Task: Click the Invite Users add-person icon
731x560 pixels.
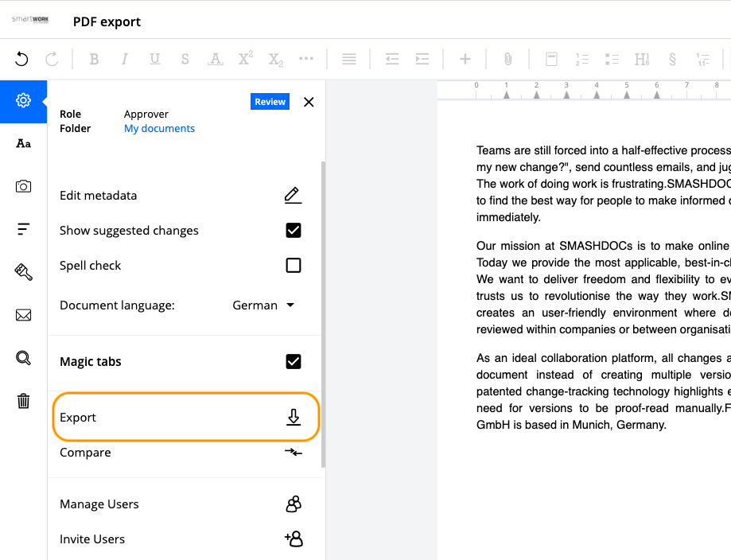Action: click(294, 539)
